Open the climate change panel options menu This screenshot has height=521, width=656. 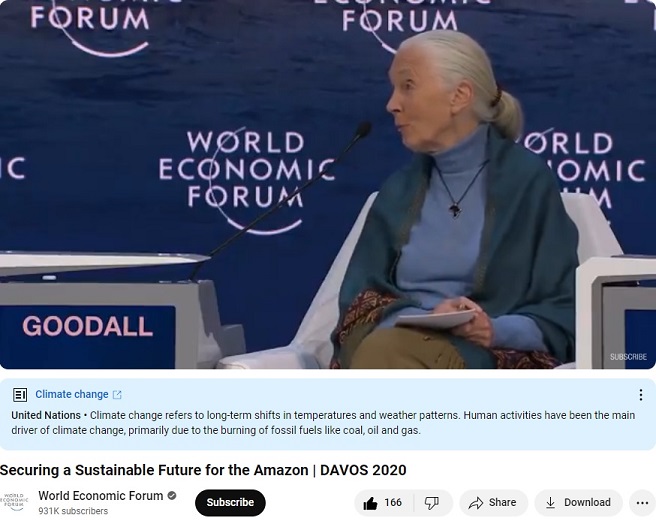641,395
